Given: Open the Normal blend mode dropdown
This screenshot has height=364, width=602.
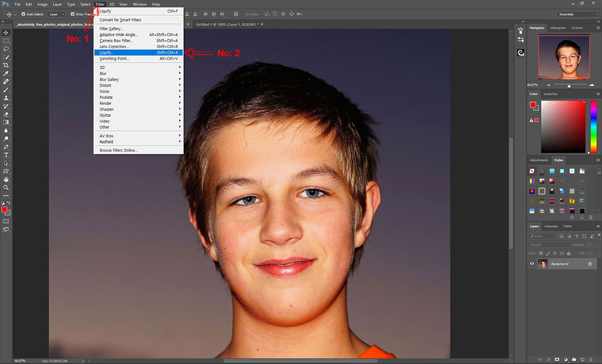Looking at the screenshot, I should pyautogui.click(x=549, y=245).
